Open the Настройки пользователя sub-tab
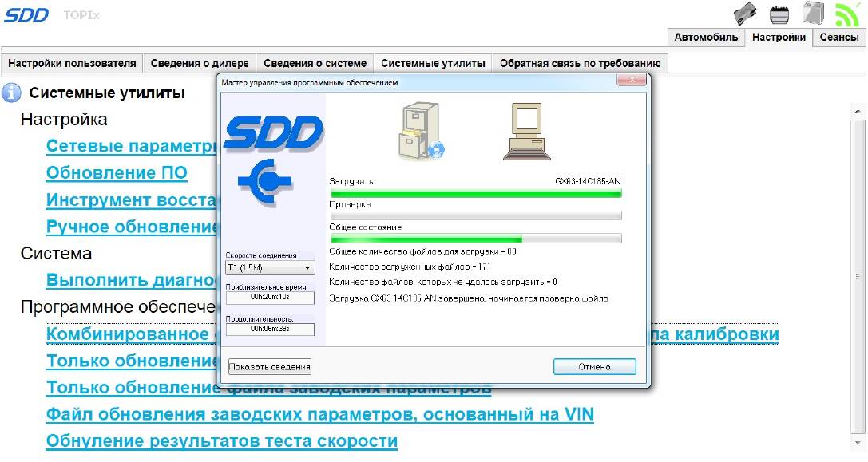868x462 pixels. (x=72, y=63)
